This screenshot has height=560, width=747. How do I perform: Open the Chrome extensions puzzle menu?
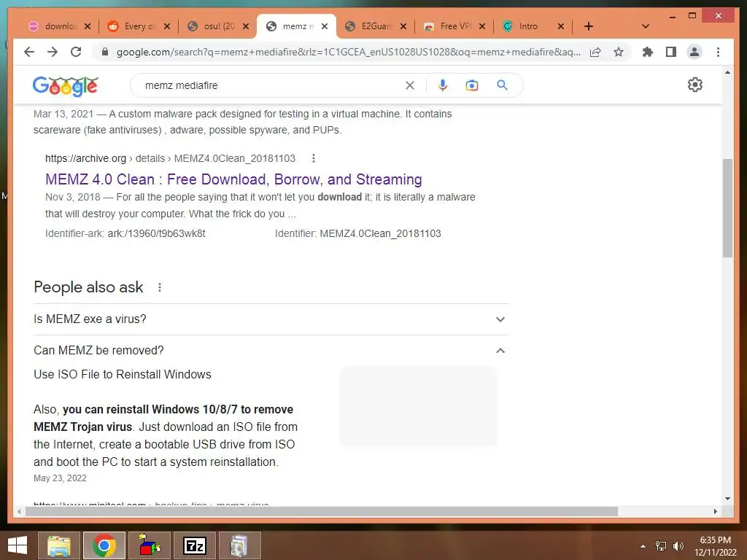point(648,52)
